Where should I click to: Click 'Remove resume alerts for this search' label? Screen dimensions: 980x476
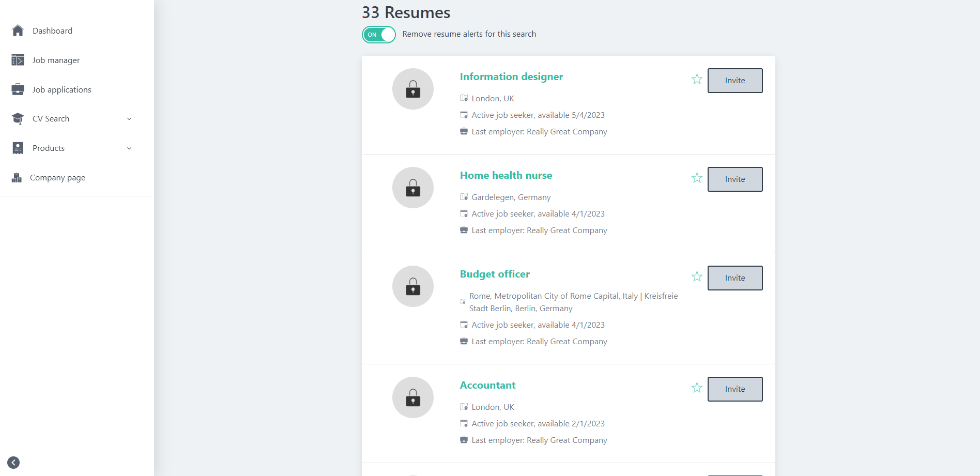click(469, 34)
